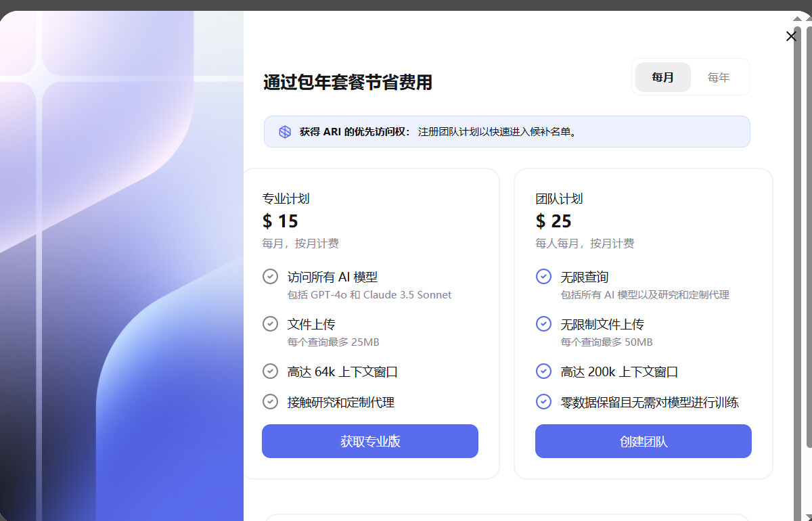The height and width of the screenshot is (521, 812).
Task: Click the ARI priority access banner
Action: click(x=506, y=132)
